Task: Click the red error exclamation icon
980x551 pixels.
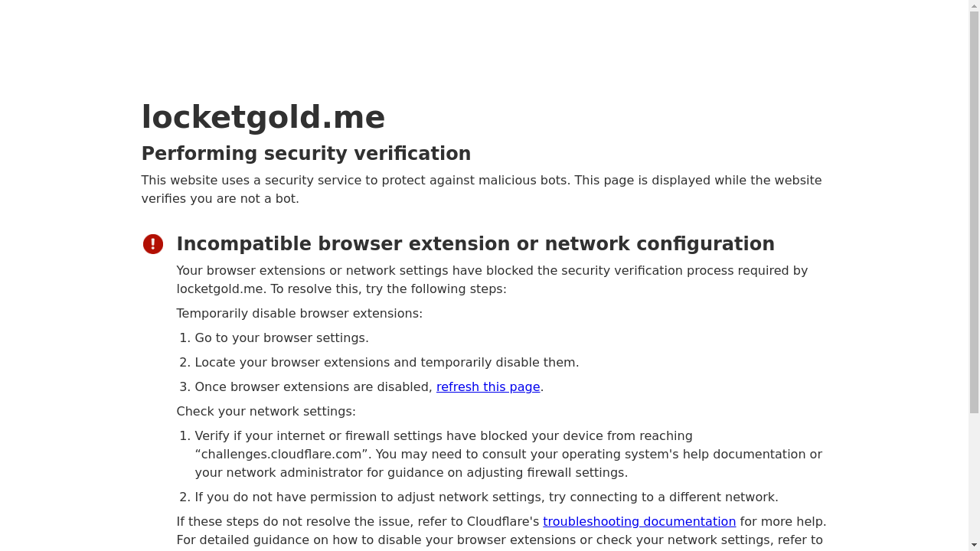Action: 153,244
